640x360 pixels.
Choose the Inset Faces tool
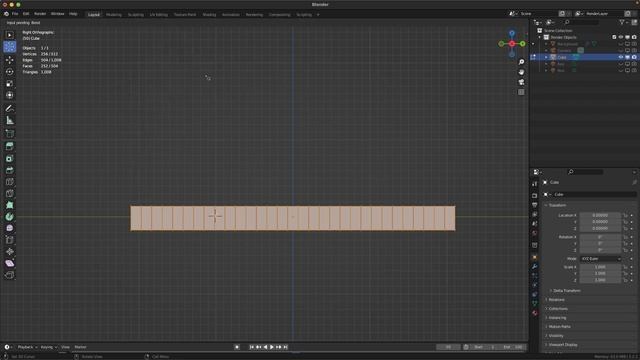pyautogui.click(x=10, y=158)
